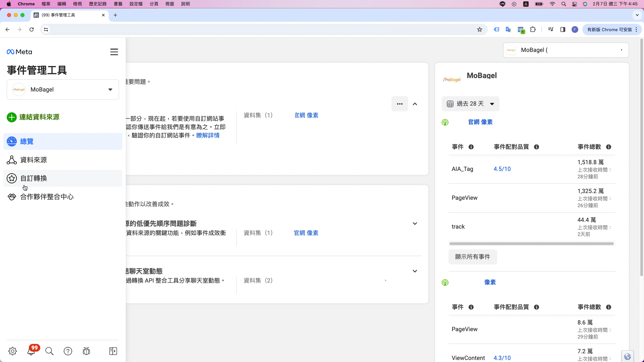
Task: Open the 過去 28 天 date range dropdown
Action: point(470,104)
